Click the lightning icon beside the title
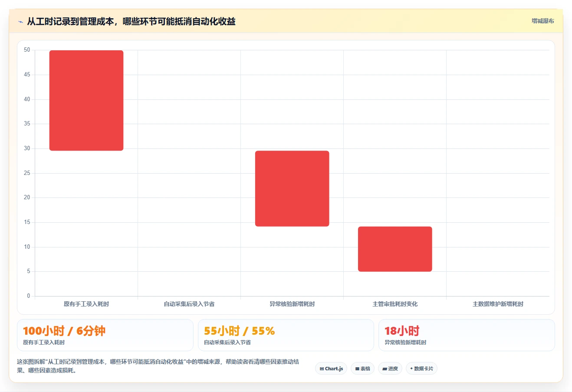The height and width of the screenshot is (392, 572). click(x=20, y=22)
